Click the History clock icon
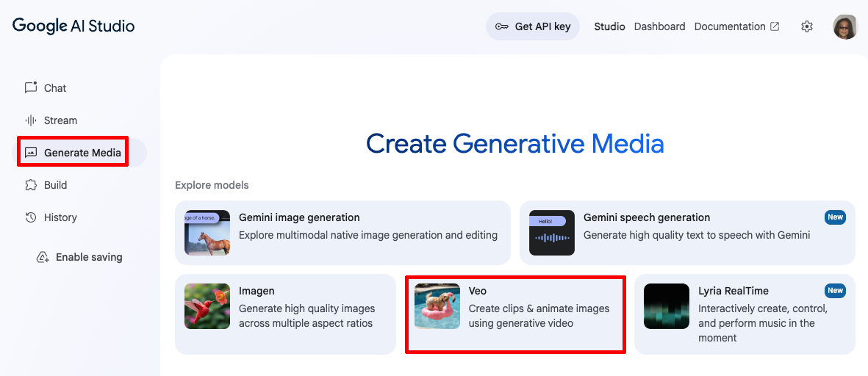The image size is (868, 376). pyautogui.click(x=31, y=217)
